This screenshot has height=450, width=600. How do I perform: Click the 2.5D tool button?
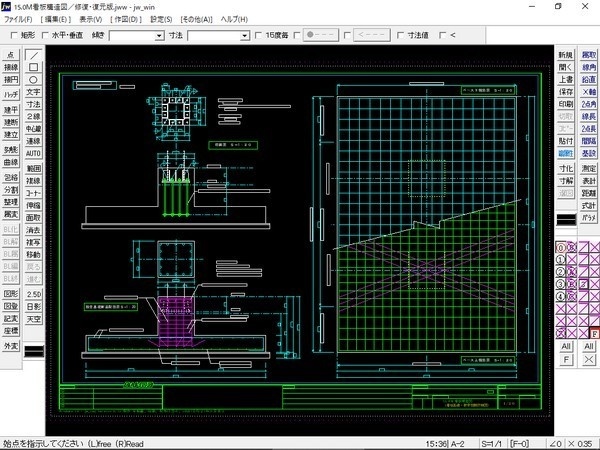point(33,294)
